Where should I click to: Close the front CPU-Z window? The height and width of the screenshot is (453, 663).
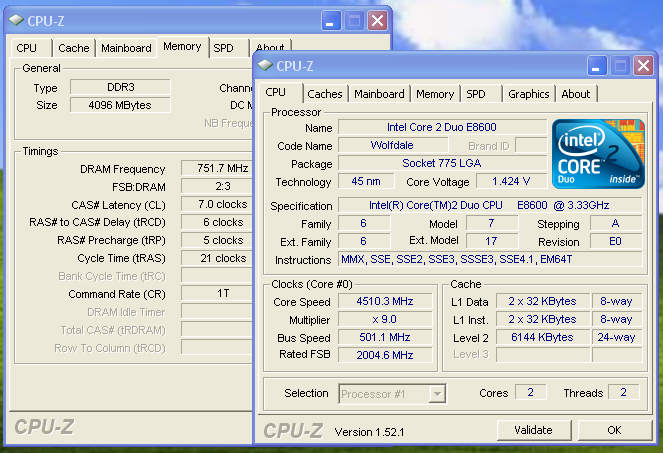[643, 66]
